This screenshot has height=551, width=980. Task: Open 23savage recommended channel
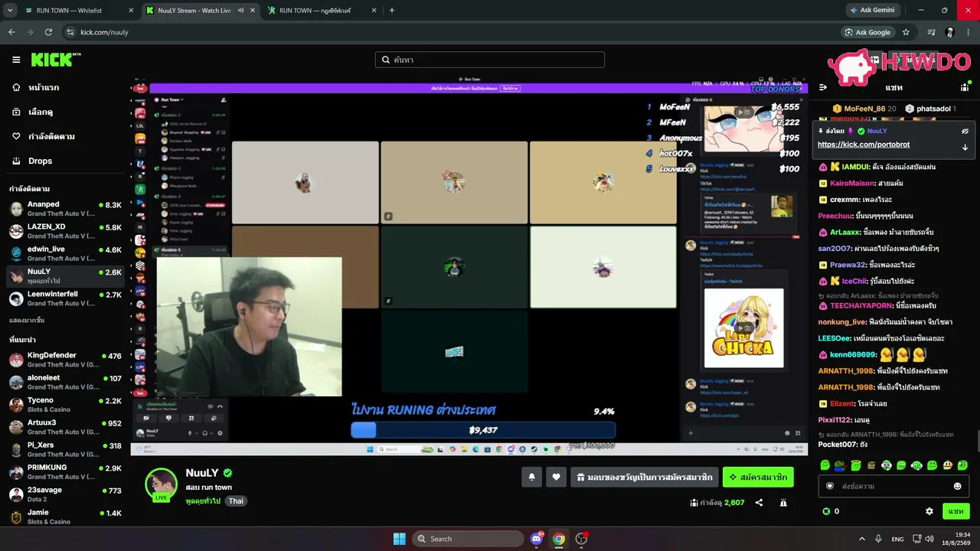[66, 495]
